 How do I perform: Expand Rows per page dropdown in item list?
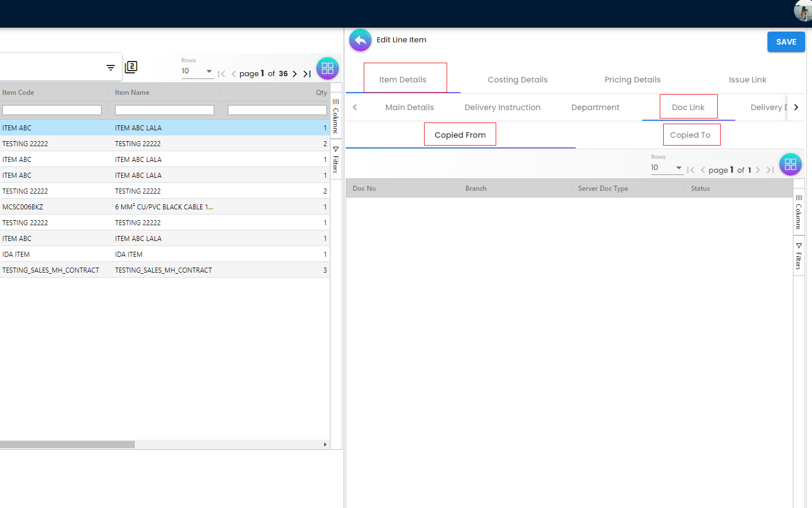pyautogui.click(x=197, y=72)
